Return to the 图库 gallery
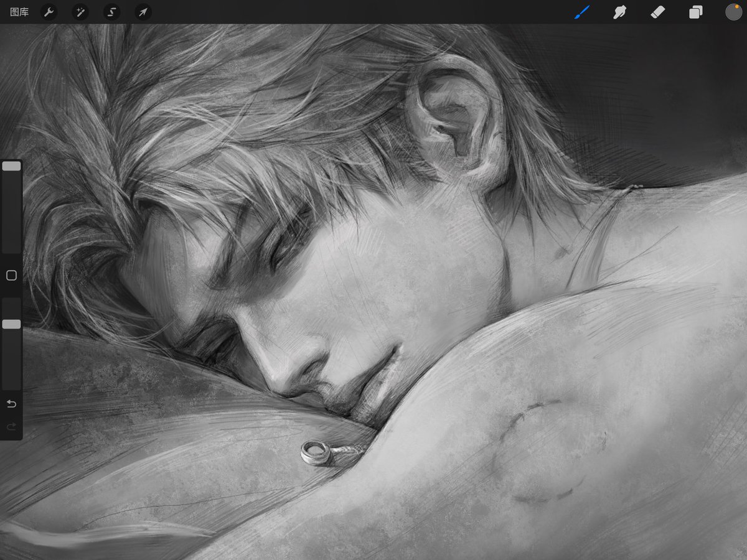747x560 pixels. coord(19,11)
